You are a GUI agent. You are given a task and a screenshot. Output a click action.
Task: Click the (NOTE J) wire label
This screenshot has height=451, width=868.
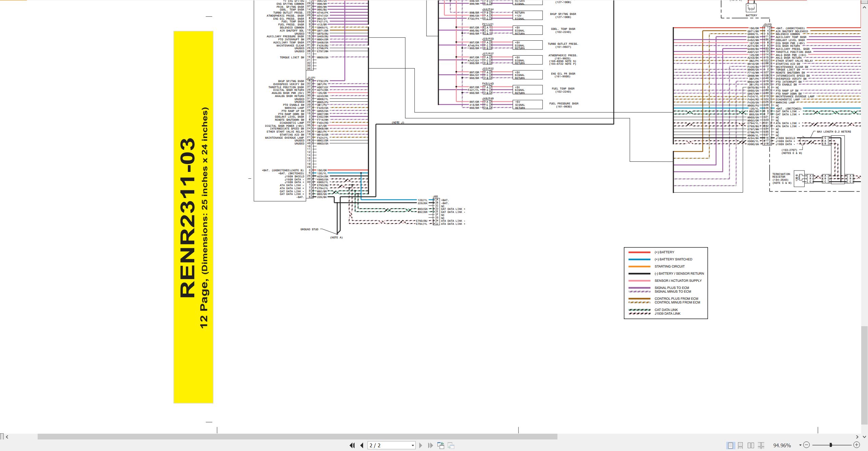398,123
